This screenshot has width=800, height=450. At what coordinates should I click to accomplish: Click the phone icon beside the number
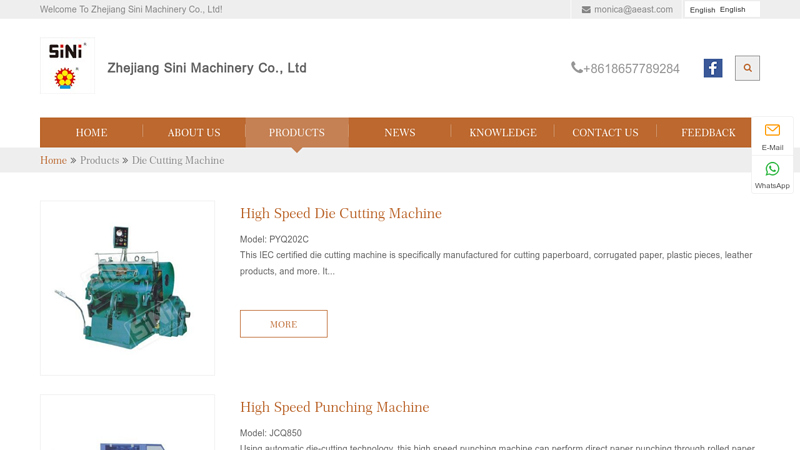577,67
